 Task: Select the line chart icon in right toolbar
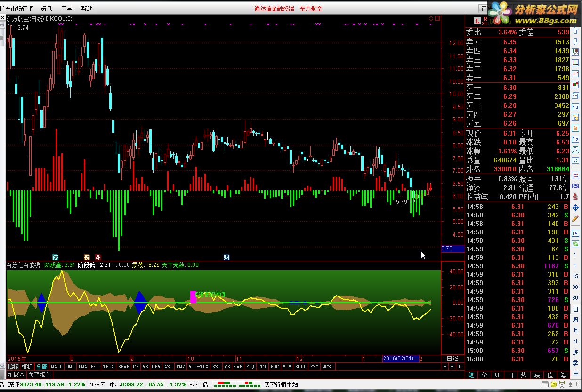tap(575, 73)
